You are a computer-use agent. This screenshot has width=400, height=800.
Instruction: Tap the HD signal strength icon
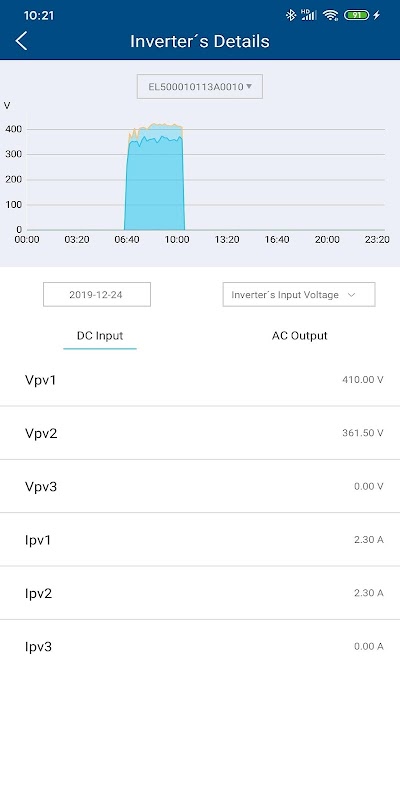point(309,15)
